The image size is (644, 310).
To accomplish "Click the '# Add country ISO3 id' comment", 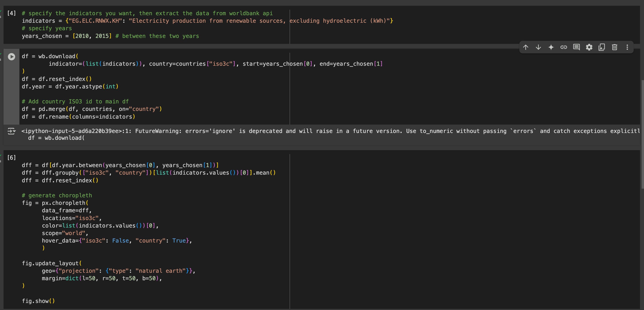I will coord(75,101).
